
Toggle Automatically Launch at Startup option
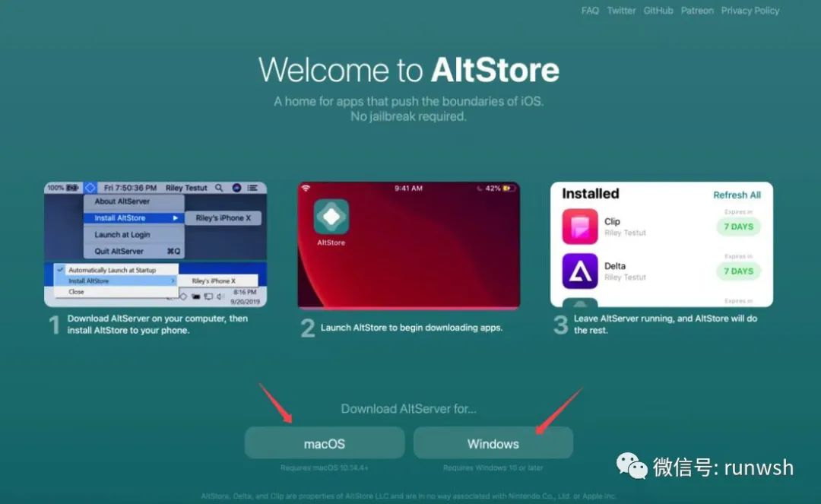[116, 270]
